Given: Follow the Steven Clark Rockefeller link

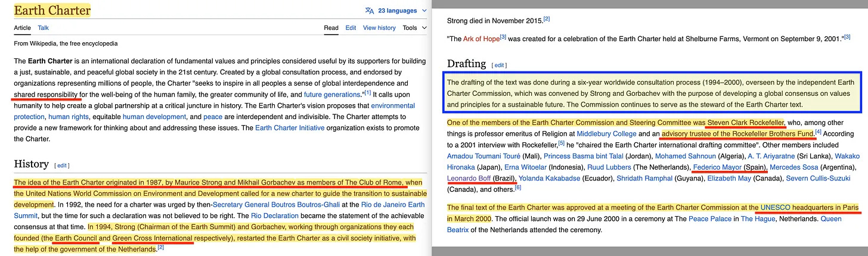Looking at the screenshot, I should click(746, 122).
